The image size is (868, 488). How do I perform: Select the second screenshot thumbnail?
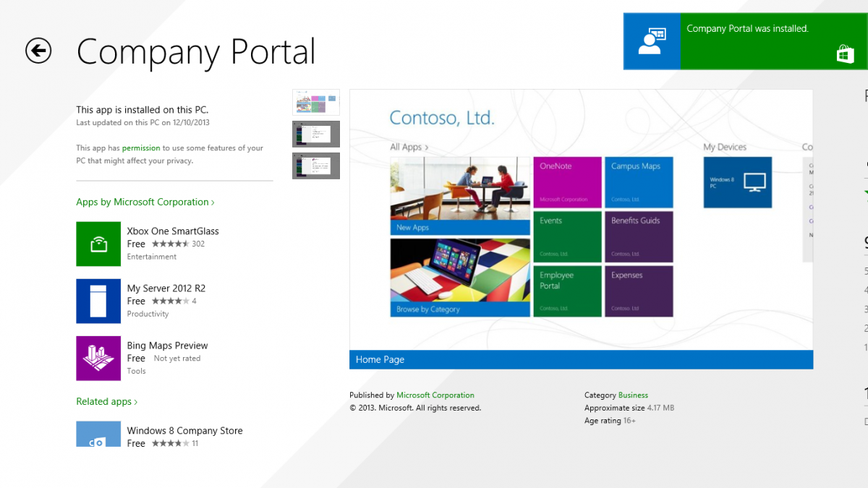pyautogui.click(x=316, y=134)
